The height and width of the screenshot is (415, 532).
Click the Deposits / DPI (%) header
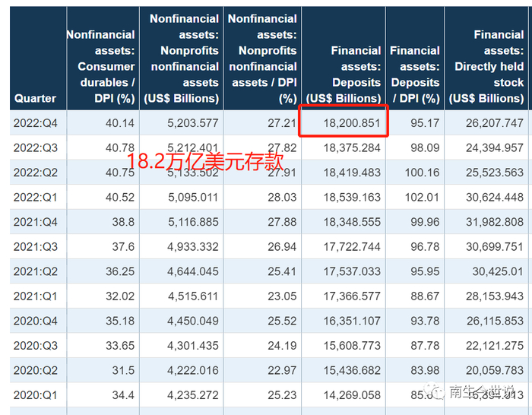415,74
